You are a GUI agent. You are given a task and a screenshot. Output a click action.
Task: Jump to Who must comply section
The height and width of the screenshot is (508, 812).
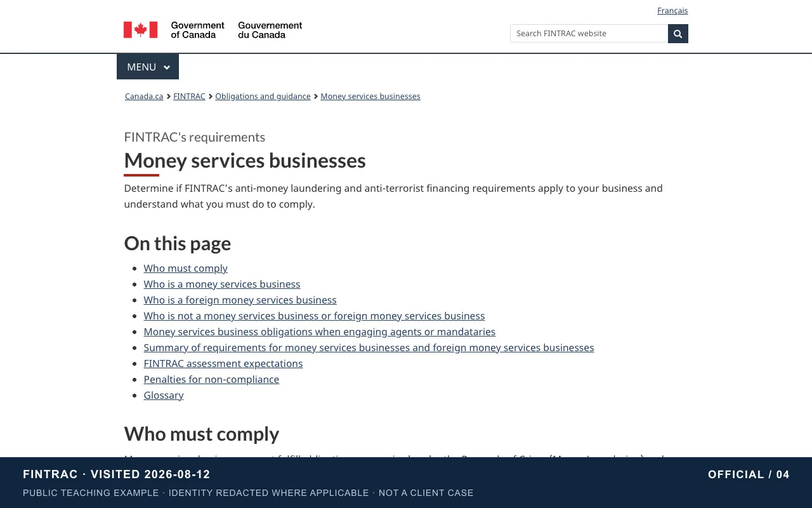pos(185,269)
